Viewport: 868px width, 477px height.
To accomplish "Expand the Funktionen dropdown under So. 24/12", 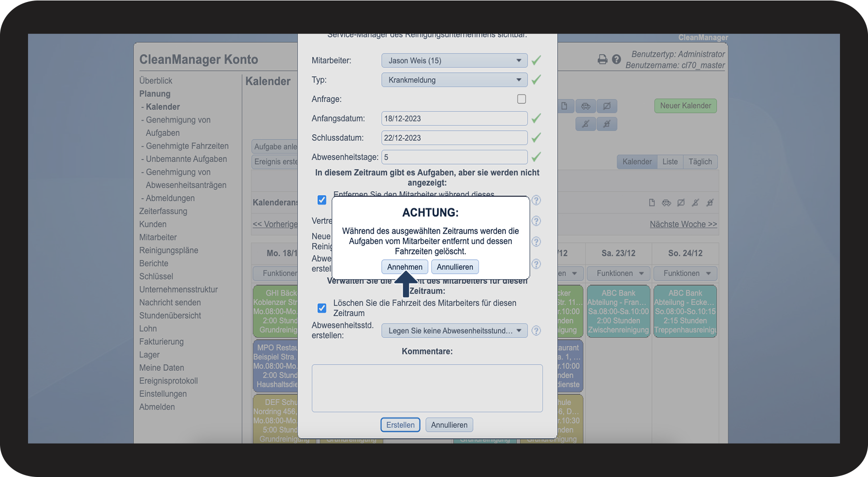I will [685, 274].
